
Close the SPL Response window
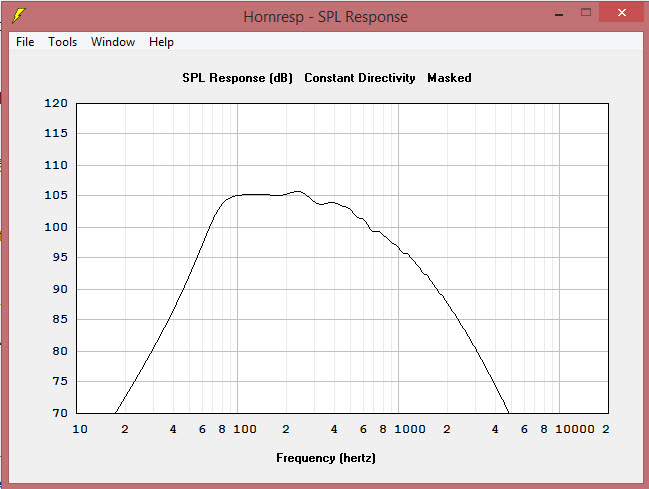click(x=622, y=12)
